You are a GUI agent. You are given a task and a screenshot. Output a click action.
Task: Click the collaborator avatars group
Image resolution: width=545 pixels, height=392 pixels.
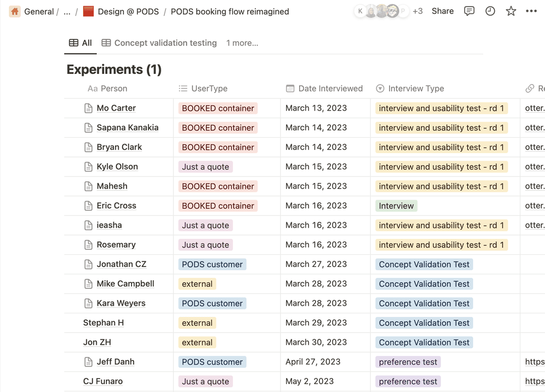[381, 11]
